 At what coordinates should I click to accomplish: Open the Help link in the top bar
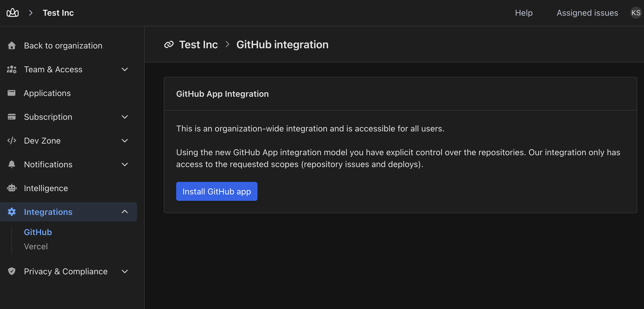coord(524,13)
